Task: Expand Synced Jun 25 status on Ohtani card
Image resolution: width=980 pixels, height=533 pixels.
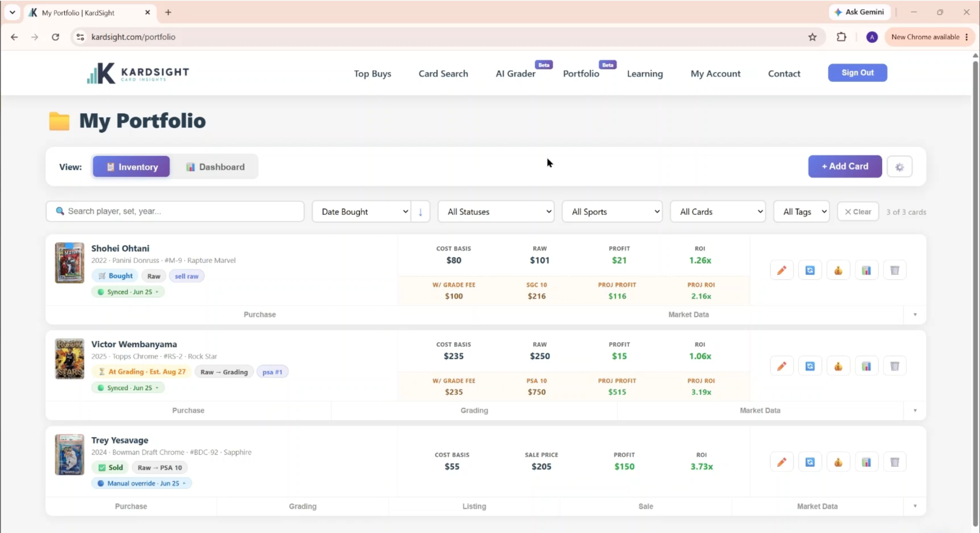Action: (128, 292)
